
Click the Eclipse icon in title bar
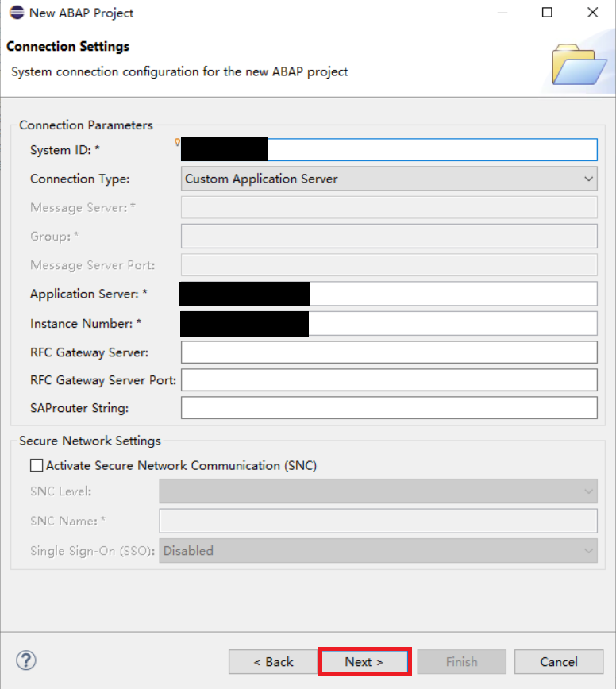[x=16, y=13]
